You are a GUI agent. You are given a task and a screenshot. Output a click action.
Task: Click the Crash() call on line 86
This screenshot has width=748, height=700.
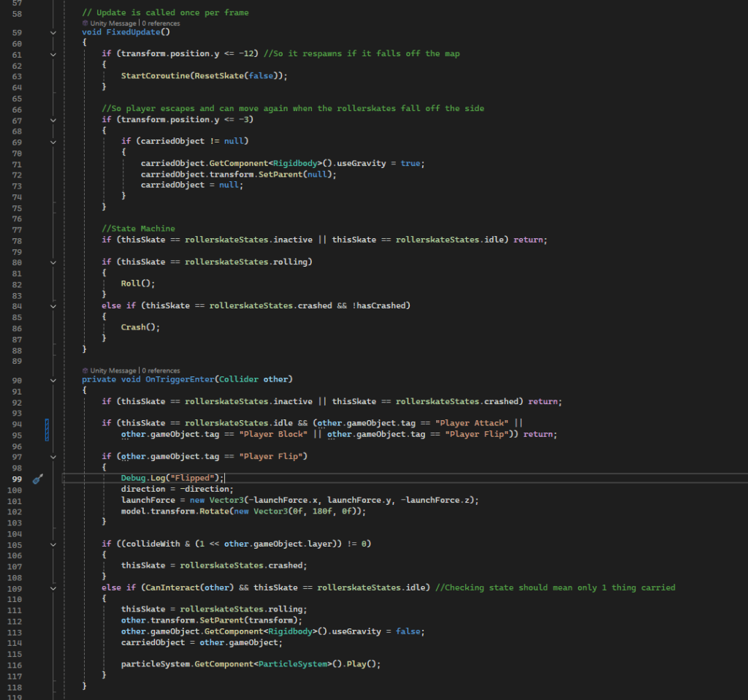(x=140, y=327)
